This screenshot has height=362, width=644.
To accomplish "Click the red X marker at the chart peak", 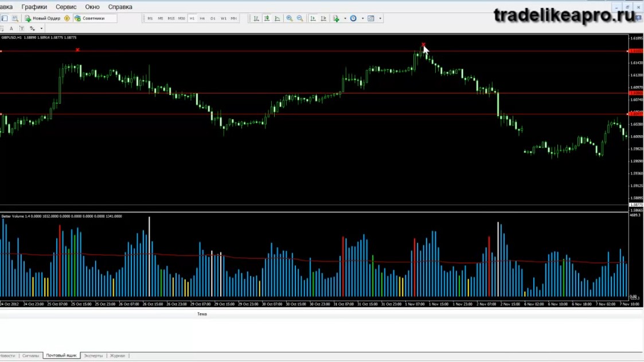I will pyautogui.click(x=423, y=44).
